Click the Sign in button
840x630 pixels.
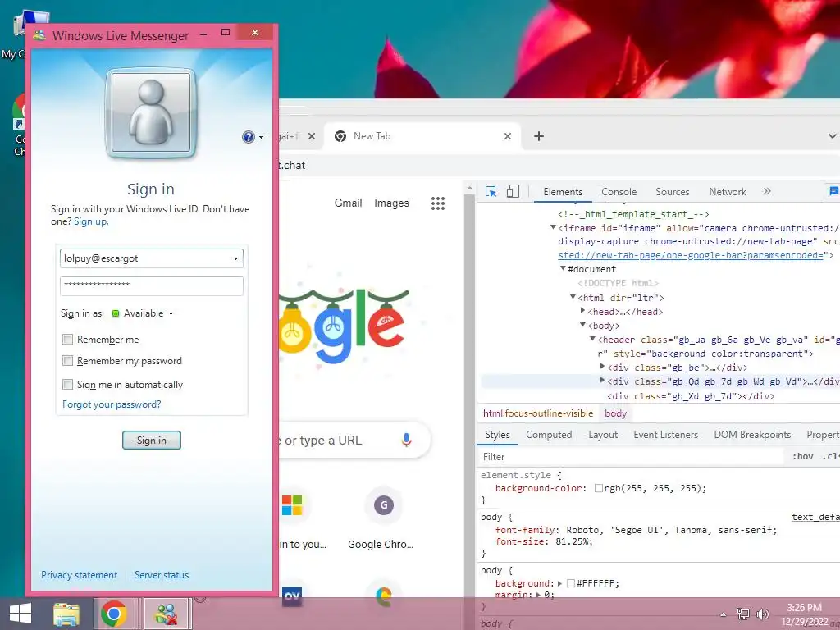coord(152,441)
